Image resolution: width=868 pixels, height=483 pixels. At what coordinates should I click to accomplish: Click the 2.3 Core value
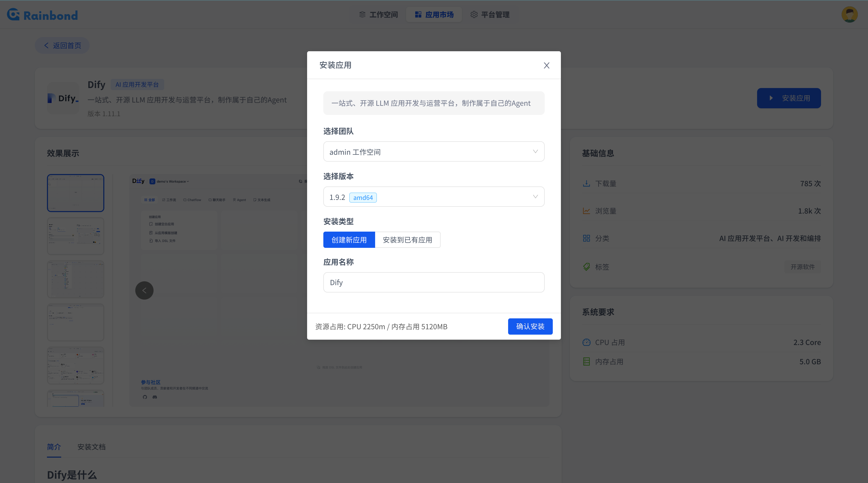(x=807, y=342)
